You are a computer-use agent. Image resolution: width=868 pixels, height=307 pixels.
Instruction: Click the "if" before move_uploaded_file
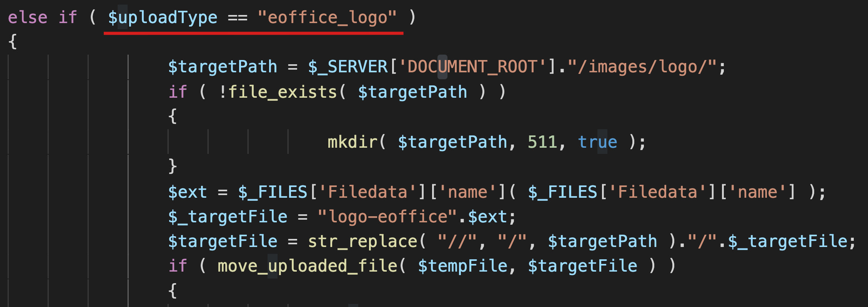178,266
